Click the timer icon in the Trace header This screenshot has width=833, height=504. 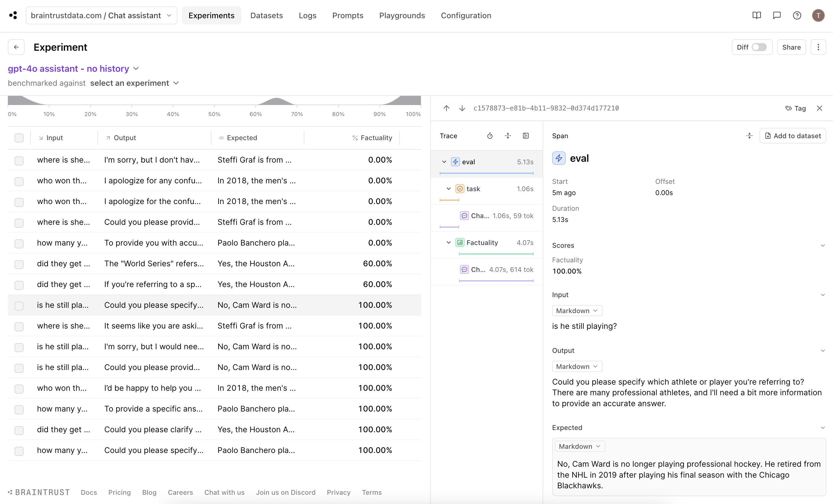click(x=490, y=136)
